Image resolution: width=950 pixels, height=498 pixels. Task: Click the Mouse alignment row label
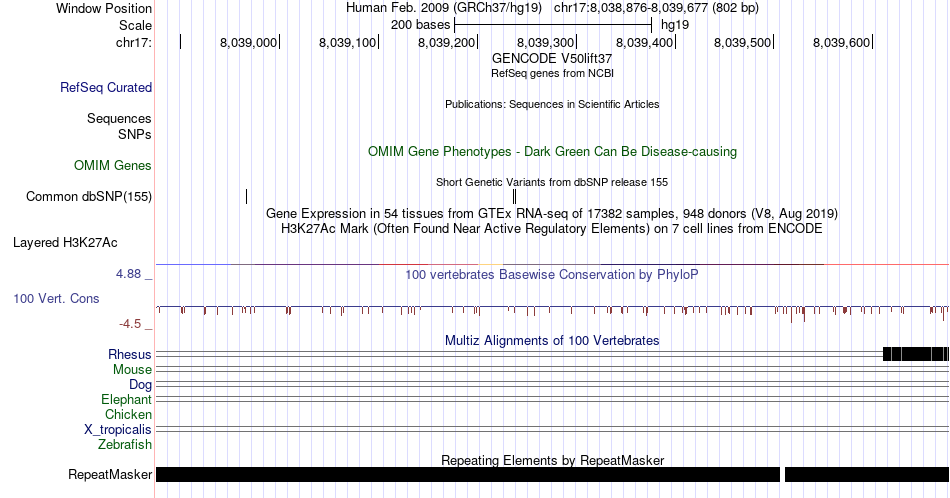(132, 370)
